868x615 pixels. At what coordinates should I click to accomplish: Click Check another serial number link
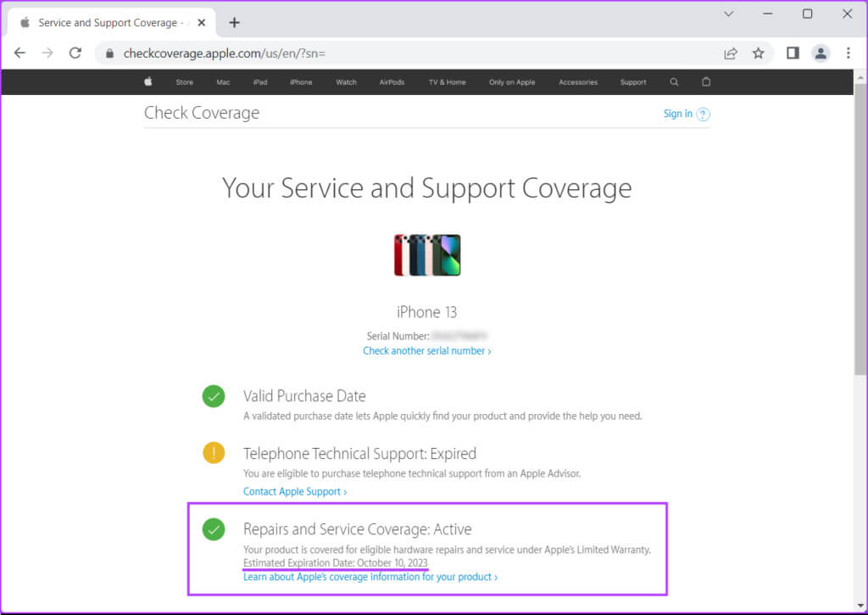pyautogui.click(x=427, y=350)
